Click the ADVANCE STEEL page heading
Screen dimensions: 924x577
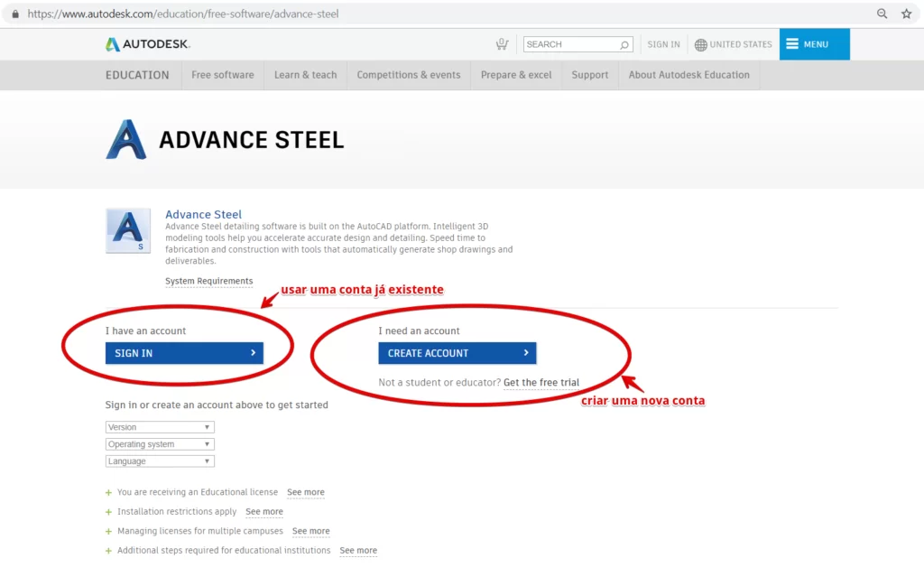(x=252, y=140)
